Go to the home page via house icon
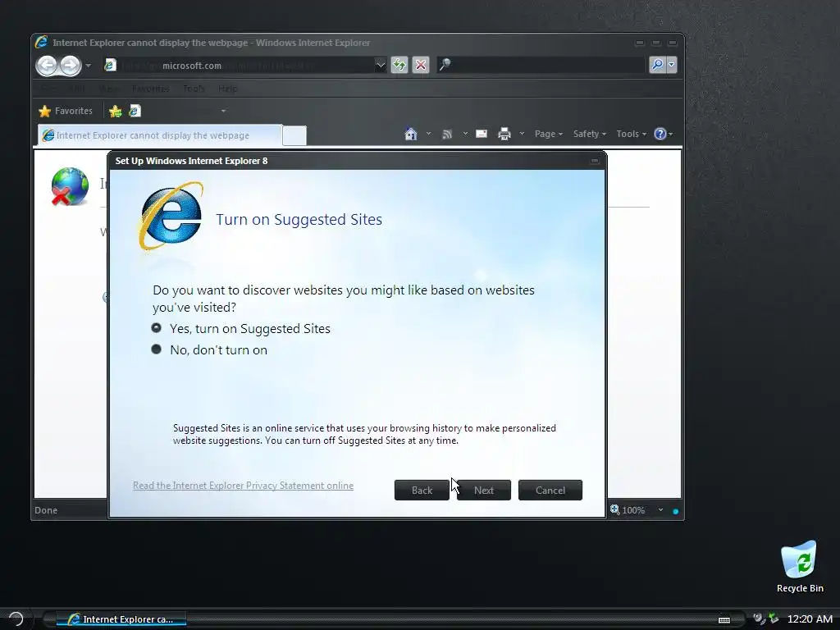 pos(411,134)
